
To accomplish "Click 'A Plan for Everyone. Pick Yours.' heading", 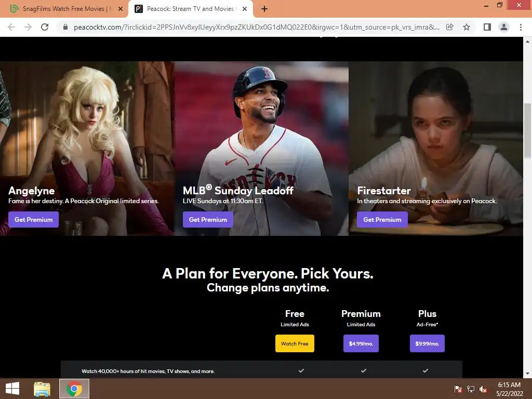I will point(268,273).
